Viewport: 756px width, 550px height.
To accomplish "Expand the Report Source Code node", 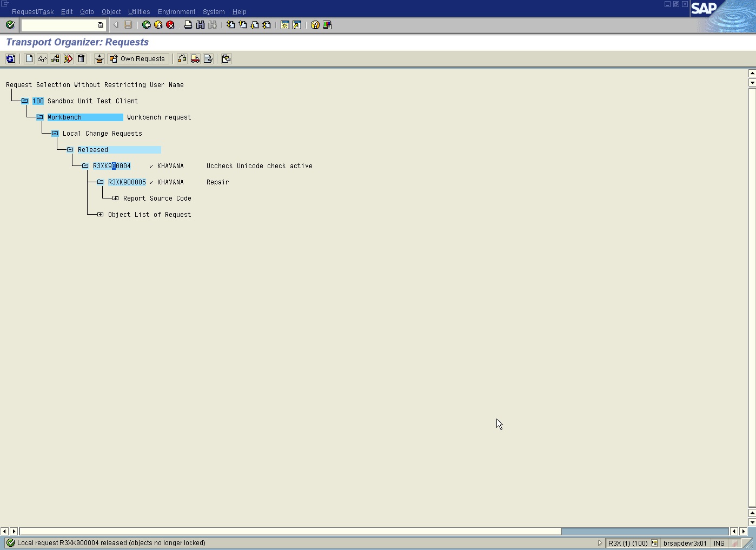I will pyautogui.click(x=116, y=198).
